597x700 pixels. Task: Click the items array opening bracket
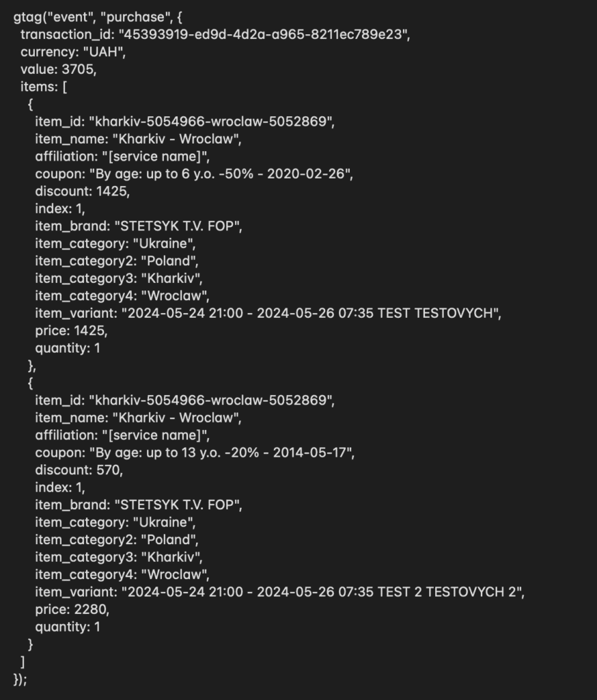coord(65,87)
